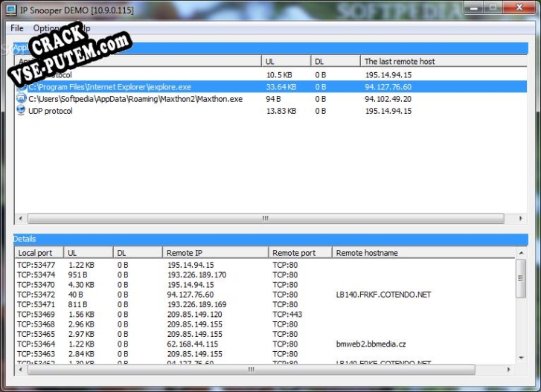Click remote IP 193.226.189.169
This screenshot has width=541, height=392.
pyautogui.click(x=196, y=304)
